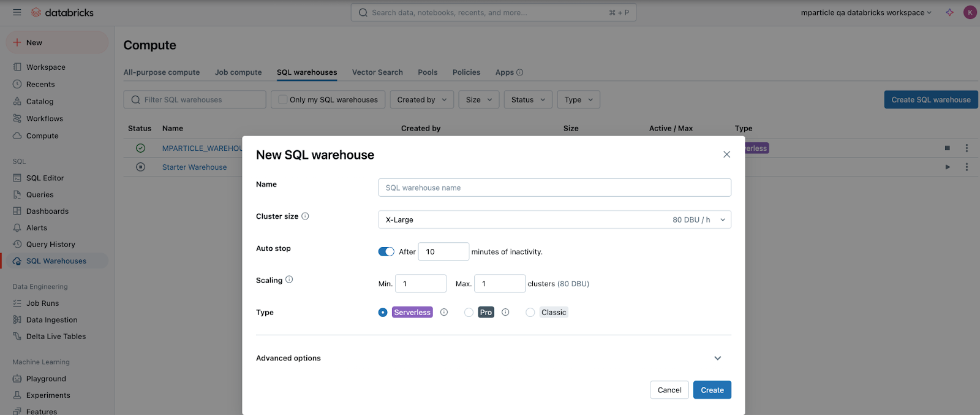Click the Queries icon in sidebar

coord(17,194)
